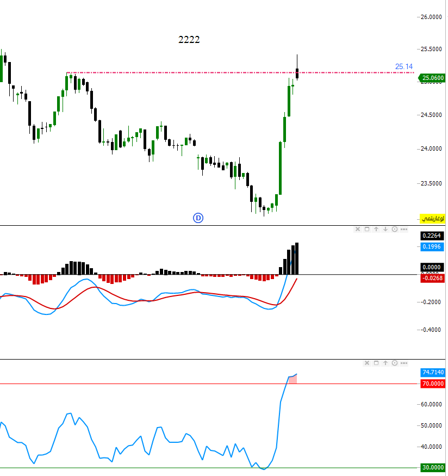Click the green 30.0000 oversold level label
Screen dimensions: 448x476
pyautogui.click(x=432, y=467)
